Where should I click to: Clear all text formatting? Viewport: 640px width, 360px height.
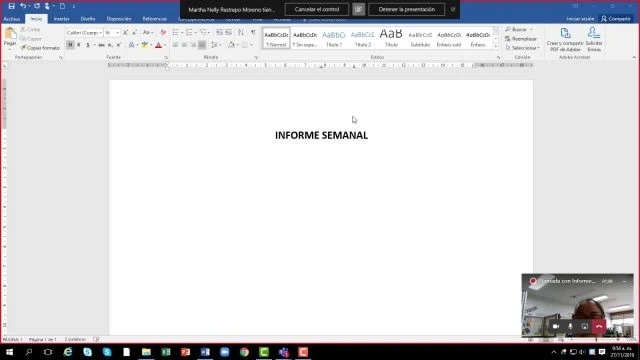[x=163, y=32]
